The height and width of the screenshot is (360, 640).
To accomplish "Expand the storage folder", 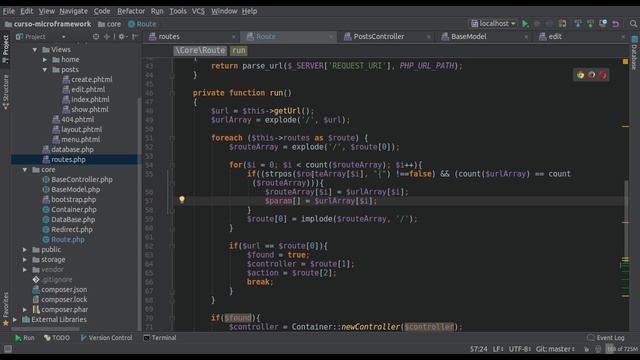I will tap(25, 260).
